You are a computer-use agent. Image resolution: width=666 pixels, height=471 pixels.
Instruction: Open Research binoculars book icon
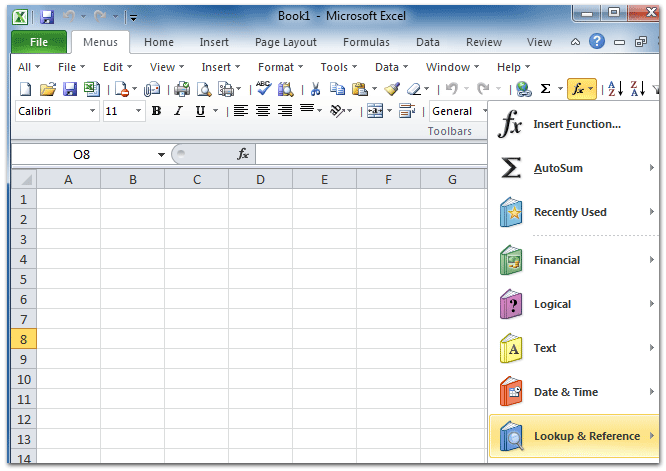[285, 89]
